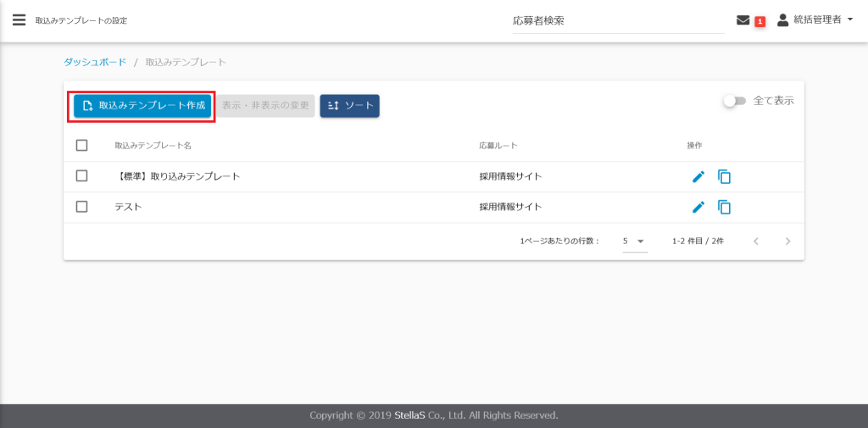Go to next page of results
868x428 pixels.
tap(787, 242)
